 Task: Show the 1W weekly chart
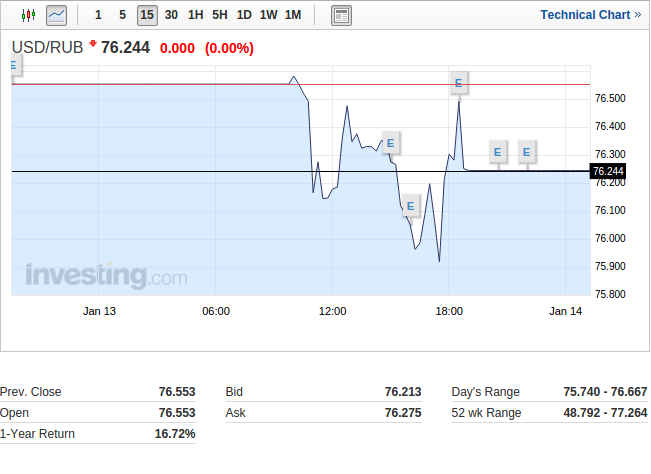(268, 15)
